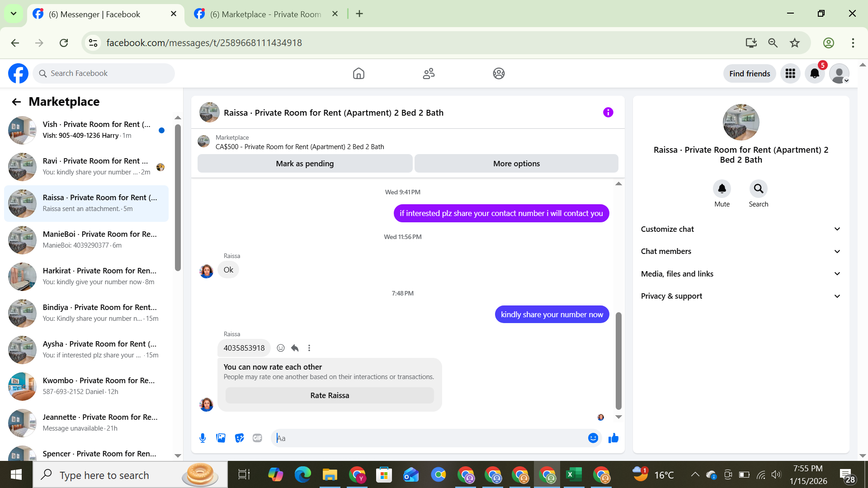This screenshot has width=868, height=488.
Task: Toggle conversation information panel icon
Action: click(x=608, y=113)
